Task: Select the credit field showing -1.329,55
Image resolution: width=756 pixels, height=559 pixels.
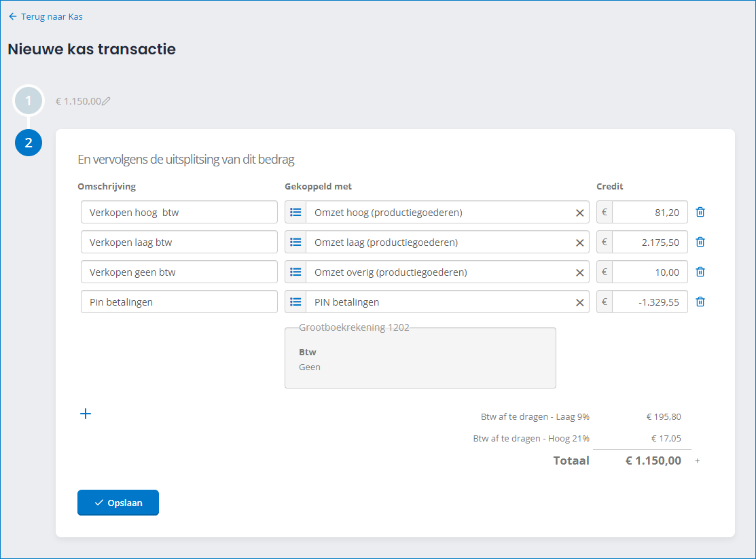Action: [x=649, y=302]
